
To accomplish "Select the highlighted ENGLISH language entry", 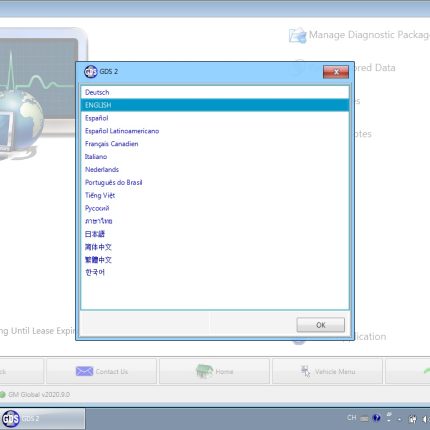I will (215, 105).
